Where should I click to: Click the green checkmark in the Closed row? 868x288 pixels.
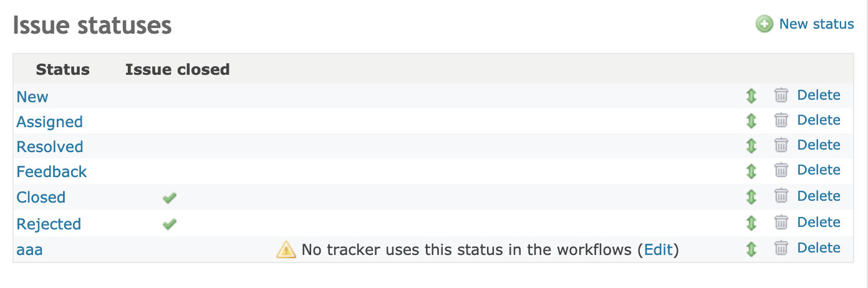tap(169, 198)
